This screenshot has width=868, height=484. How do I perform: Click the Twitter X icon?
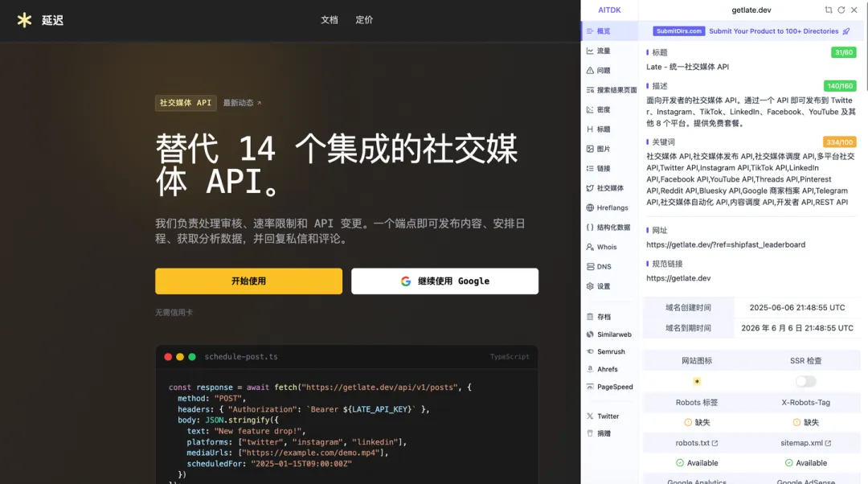[x=590, y=416]
